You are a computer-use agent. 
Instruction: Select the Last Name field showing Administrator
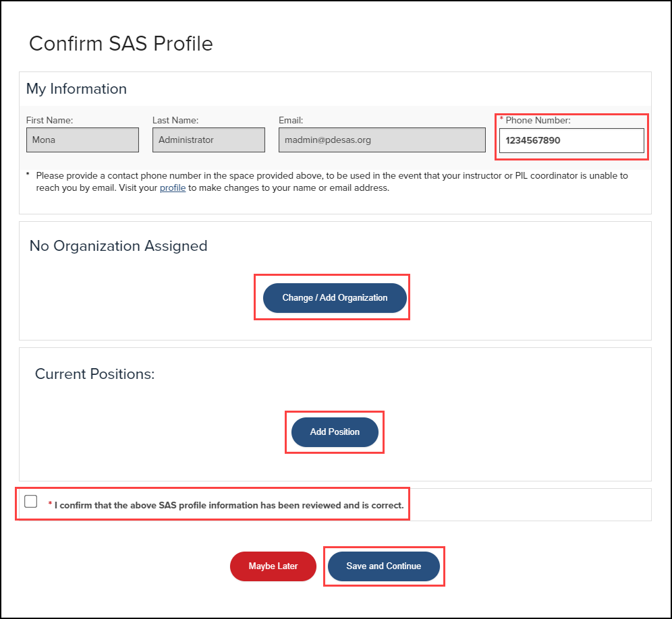click(208, 140)
